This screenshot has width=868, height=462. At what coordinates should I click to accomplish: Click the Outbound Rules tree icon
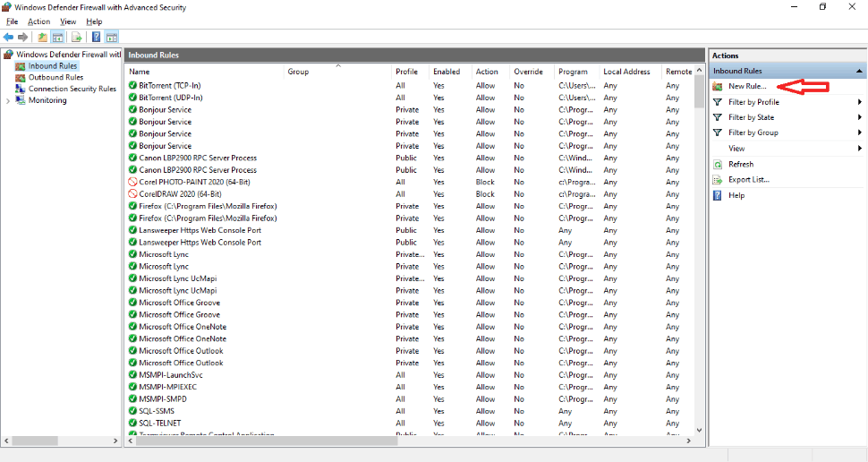21,78
